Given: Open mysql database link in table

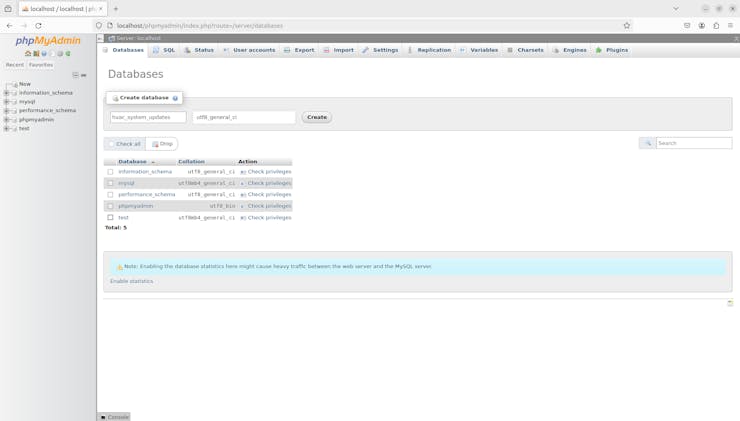Looking at the screenshot, I should (126, 183).
